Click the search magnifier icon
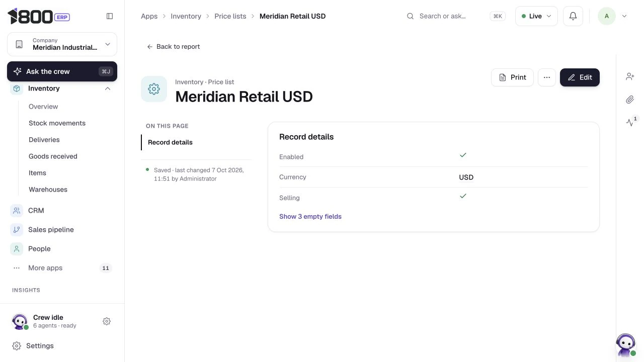 [411, 16]
